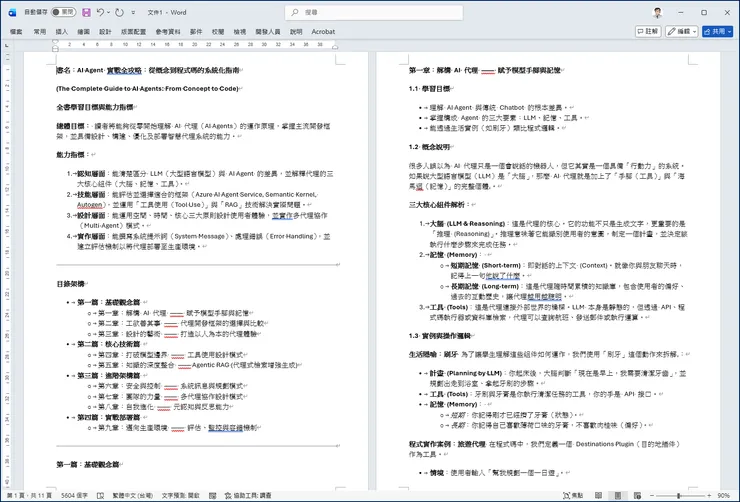Click the '第二篇：核心技術篇' bullet
The image size is (740, 502).
click(109, 344)
